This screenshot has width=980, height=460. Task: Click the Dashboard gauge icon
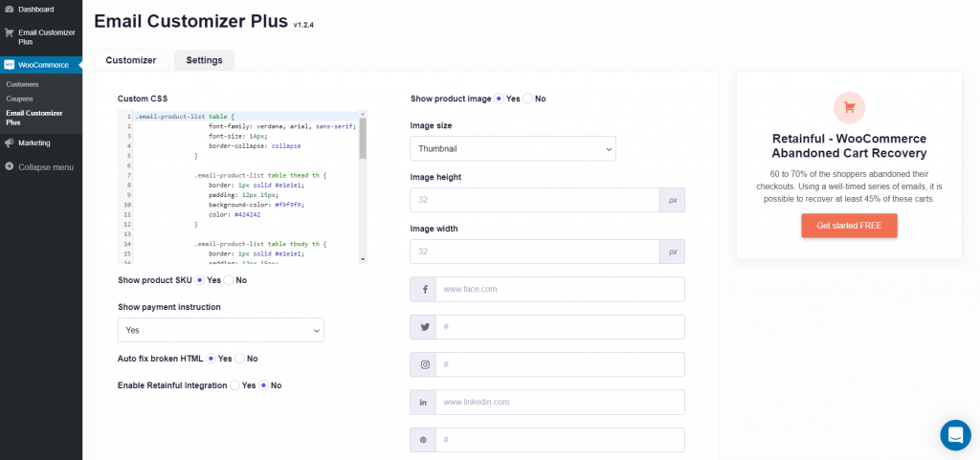[10, 10]
